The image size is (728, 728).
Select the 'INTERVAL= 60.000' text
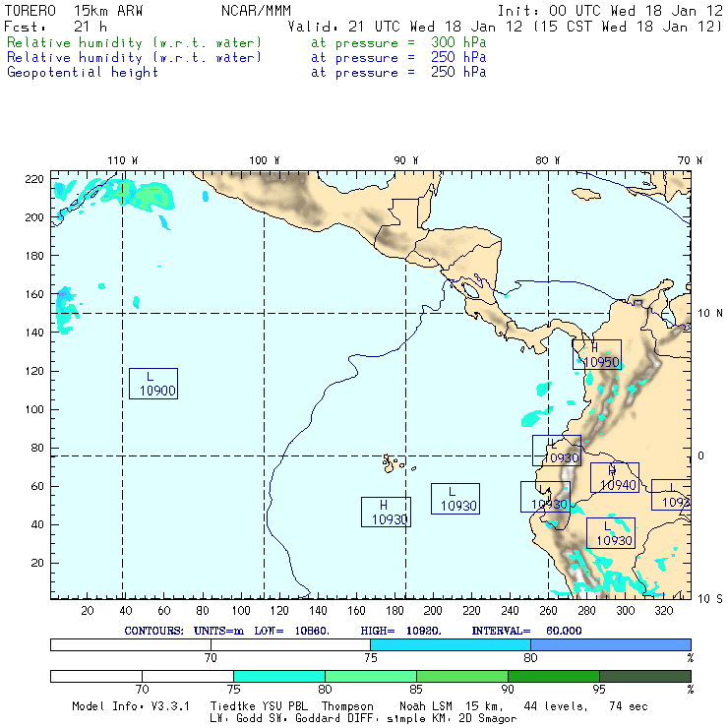pyautogui.click(x=526, y=631)
